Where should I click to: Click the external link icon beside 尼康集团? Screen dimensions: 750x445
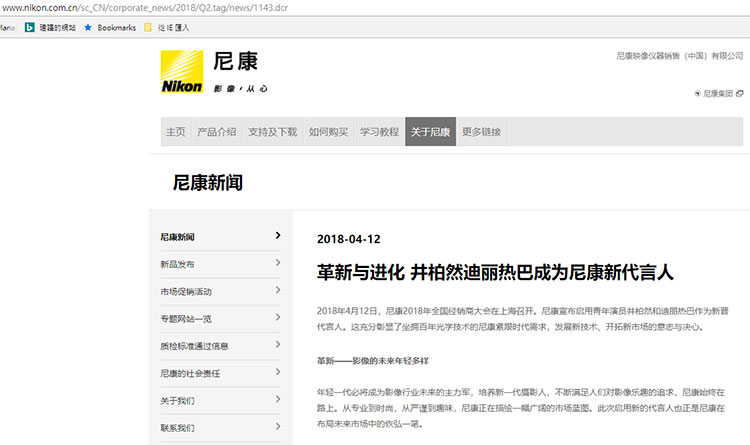click(739, 93)
